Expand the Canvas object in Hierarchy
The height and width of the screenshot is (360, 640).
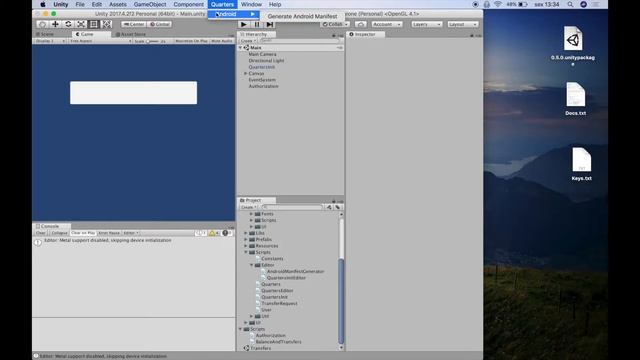[x=246, y=73]
